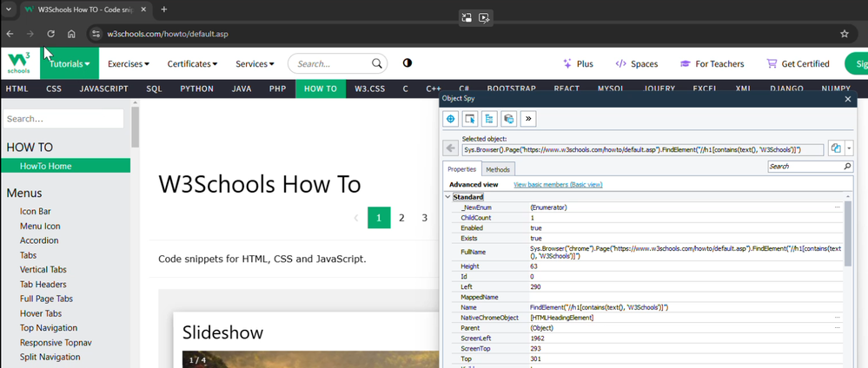The image size is (868, 368).
Task: Toggle the W3Schools dark mode icon
Action: coord(407,63)
